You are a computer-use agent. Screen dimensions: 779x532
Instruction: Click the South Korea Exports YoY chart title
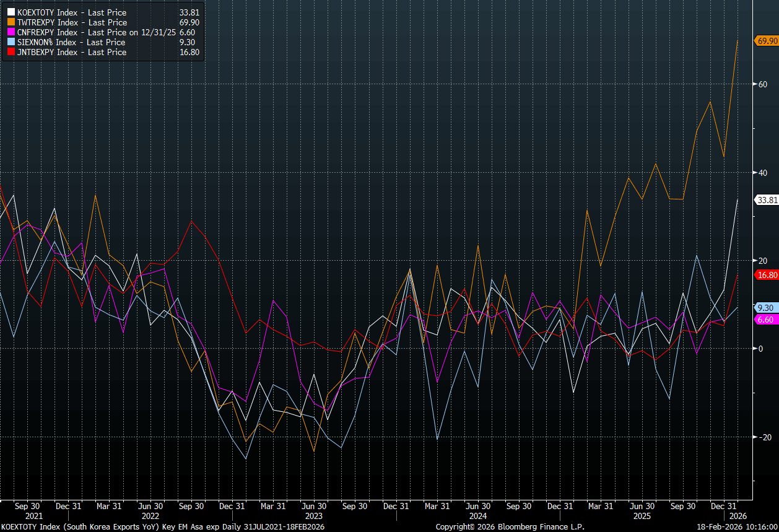point(162,527)
